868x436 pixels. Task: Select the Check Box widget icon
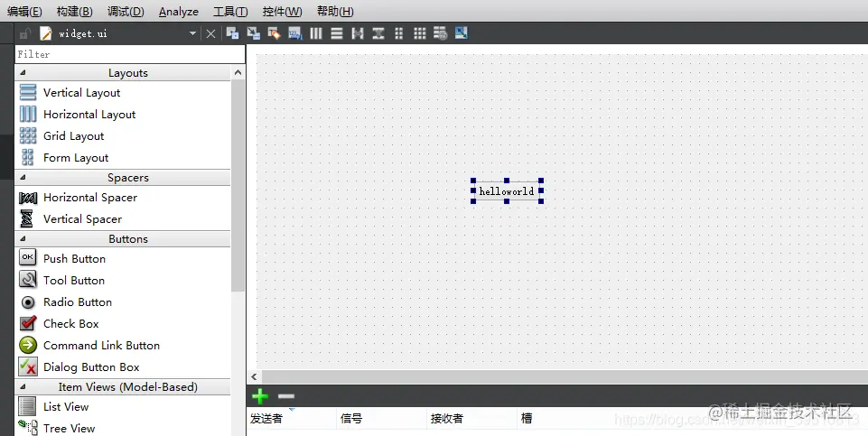[x=28, y=323]
